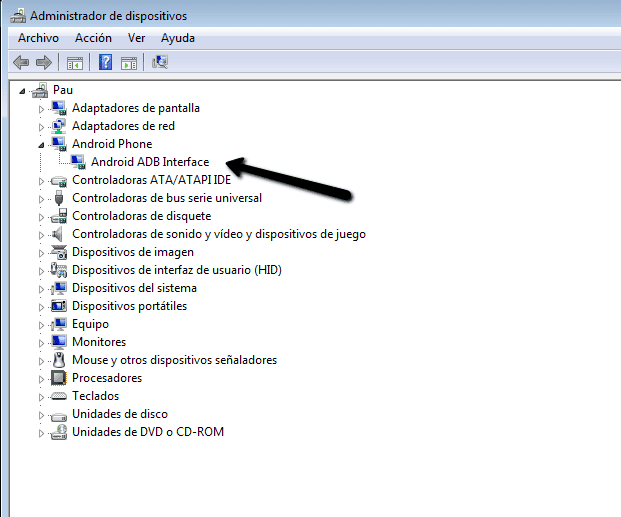
Task: Collapse the Android Phone node
Action: click(x=41, y=145)
